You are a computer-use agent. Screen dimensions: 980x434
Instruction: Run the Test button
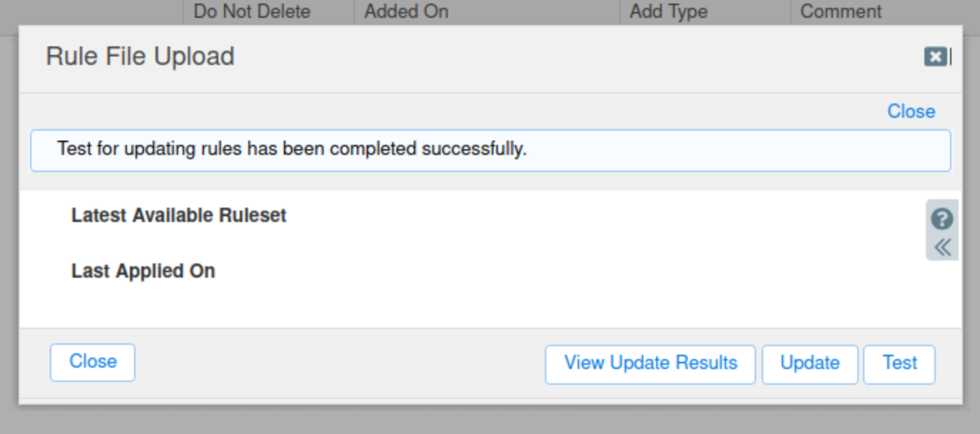899,365
